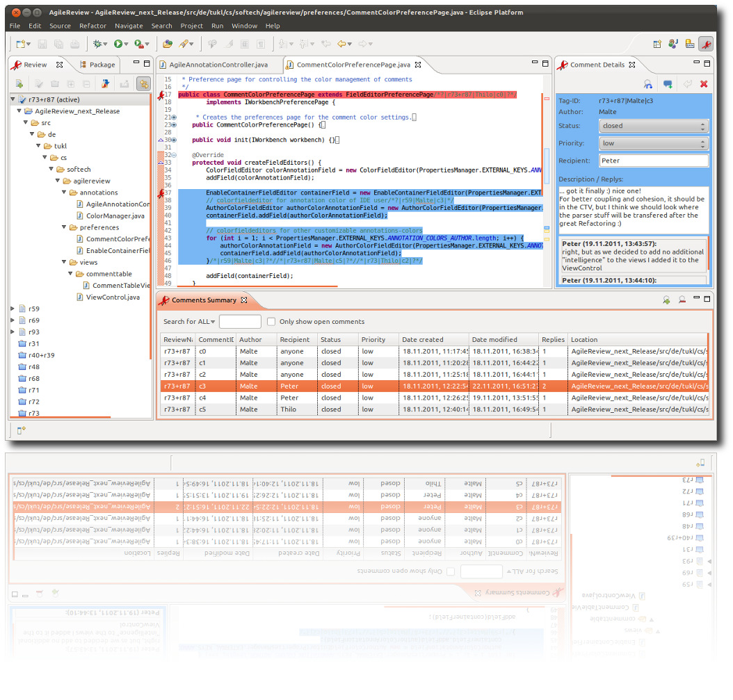This screenshot has width=733, height=700.
Task: Click the add filter icon in Comments Summary
Action: [666, 301]
